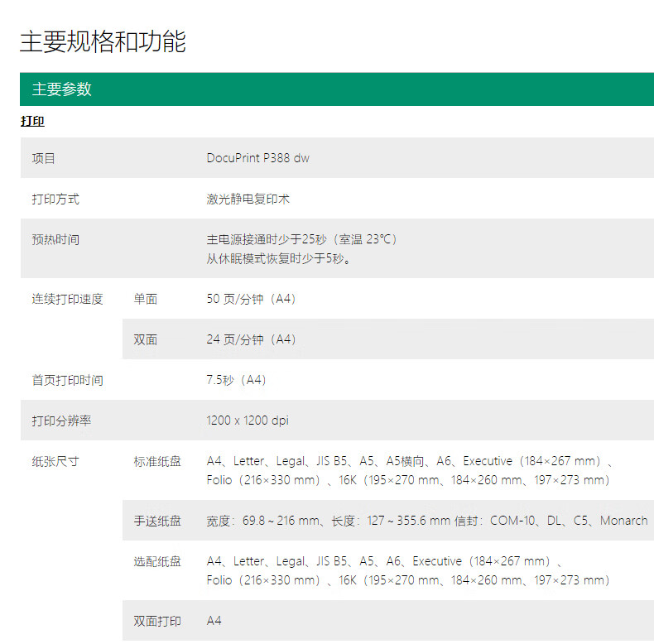Select standard tray line containing A5横向
Screen dimensions: 654x644
coord(410,461)
